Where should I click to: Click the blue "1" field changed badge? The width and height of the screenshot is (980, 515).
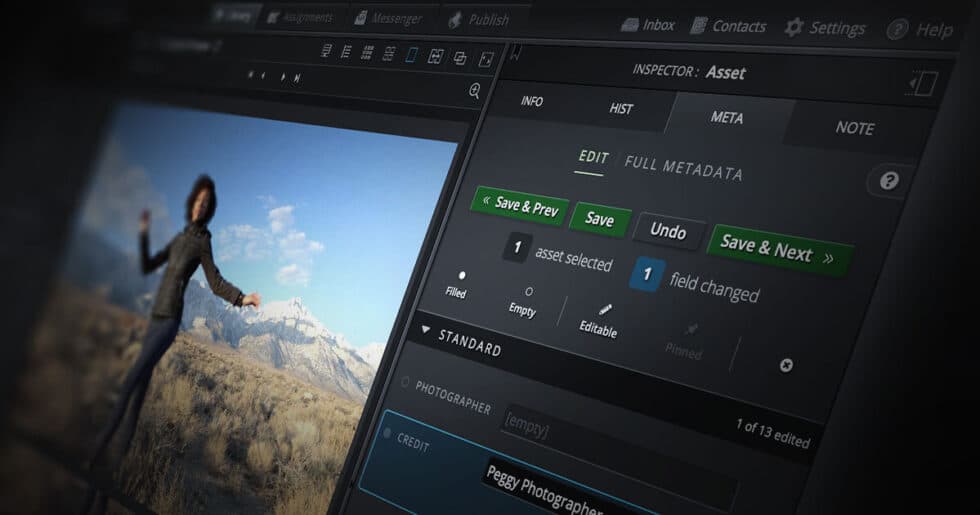pos(647,274)
